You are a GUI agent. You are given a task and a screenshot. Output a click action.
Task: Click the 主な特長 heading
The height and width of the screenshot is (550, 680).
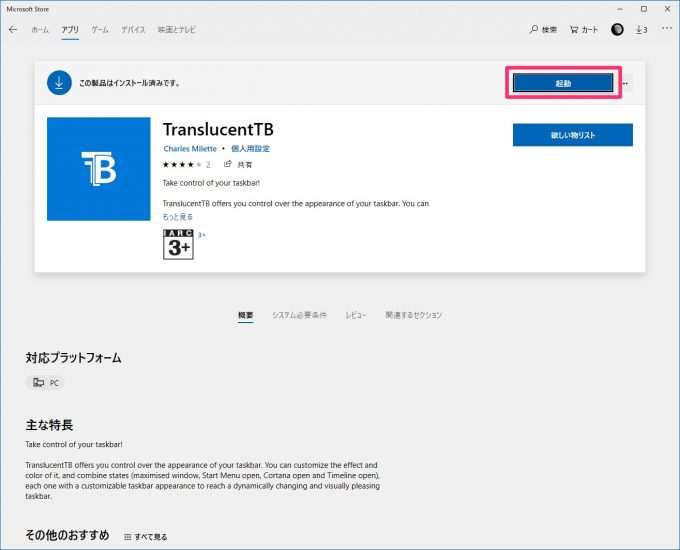point(49,425)
